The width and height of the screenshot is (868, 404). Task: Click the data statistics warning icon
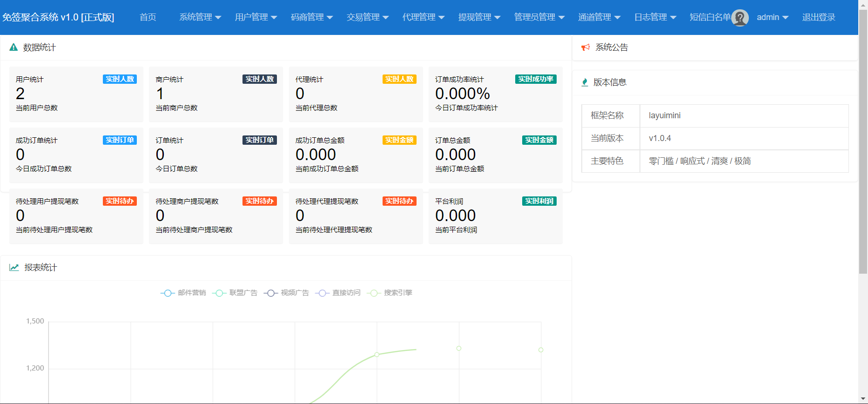point(13,47)
